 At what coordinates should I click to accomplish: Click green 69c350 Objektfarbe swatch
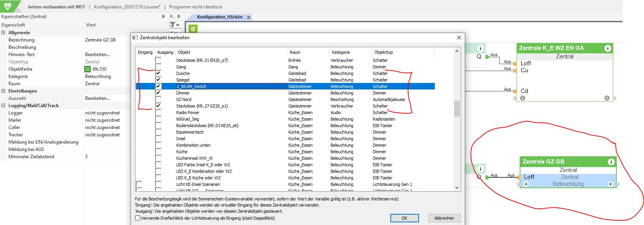pos(88,69)
